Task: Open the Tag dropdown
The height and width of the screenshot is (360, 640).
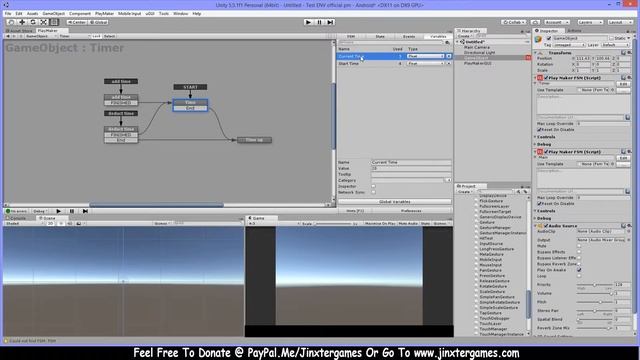Action: tap(570, 45)
